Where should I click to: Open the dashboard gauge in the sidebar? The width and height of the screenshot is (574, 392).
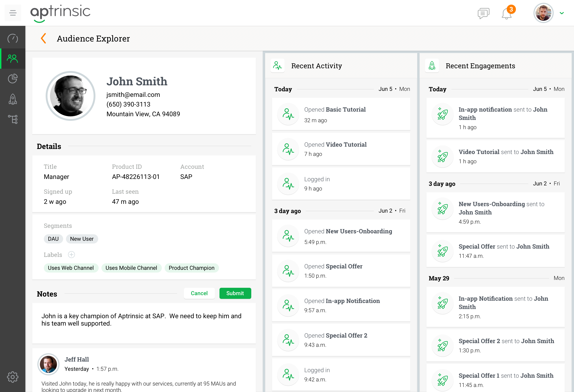(x=13, y=38)
